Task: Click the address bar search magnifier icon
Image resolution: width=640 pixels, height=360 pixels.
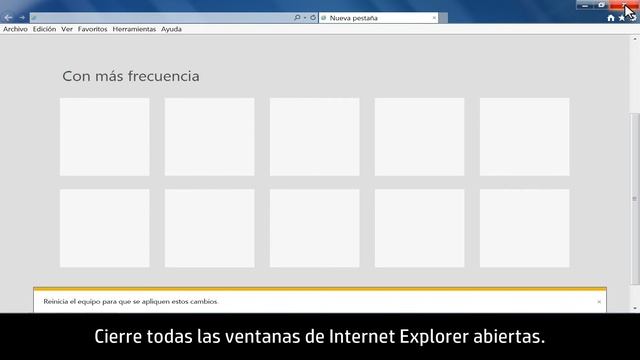Action: [297, 18]
